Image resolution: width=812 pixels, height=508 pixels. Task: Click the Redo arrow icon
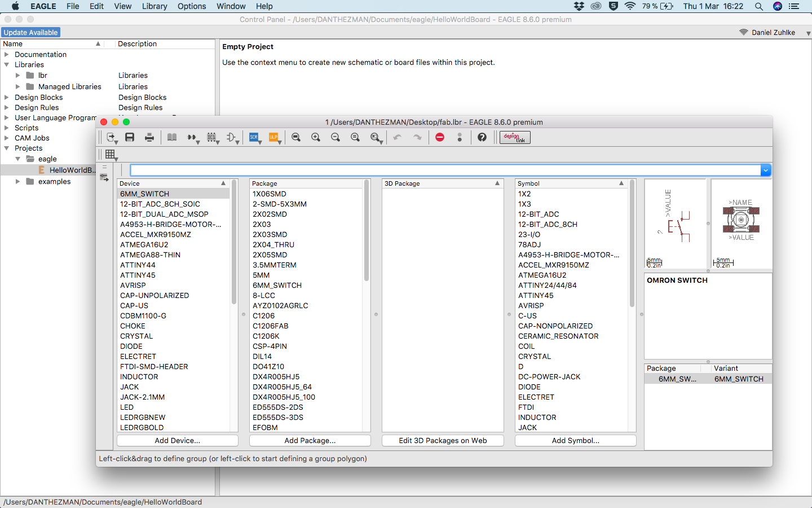(417, 137)
